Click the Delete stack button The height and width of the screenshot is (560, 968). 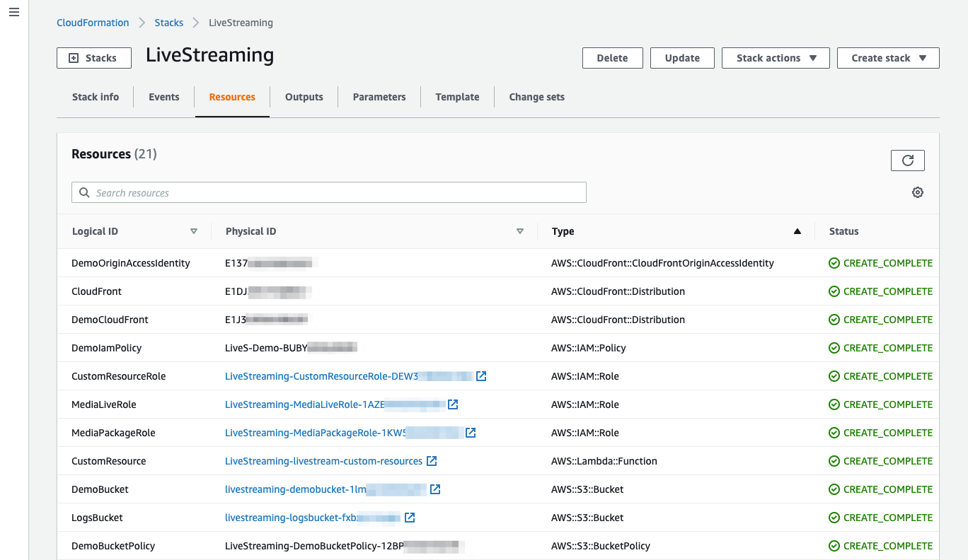pyautogui.click(x=613, y=58)
